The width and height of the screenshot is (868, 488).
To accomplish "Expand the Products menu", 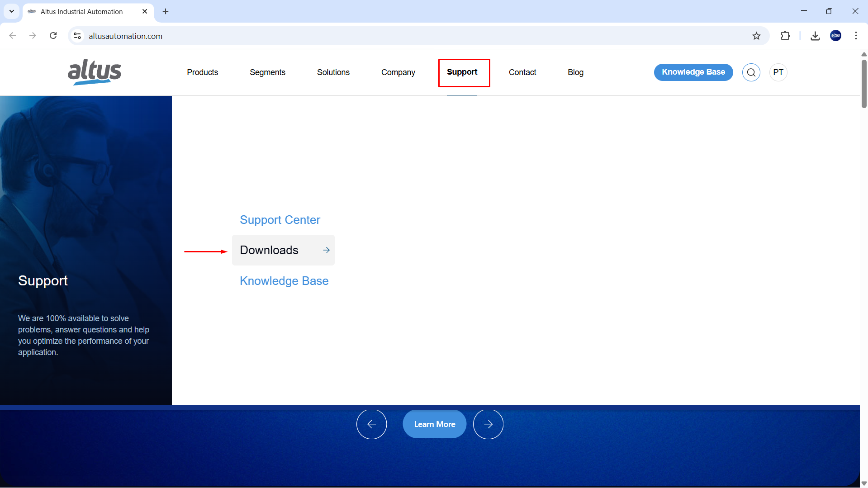I will (x=202, y=72).
